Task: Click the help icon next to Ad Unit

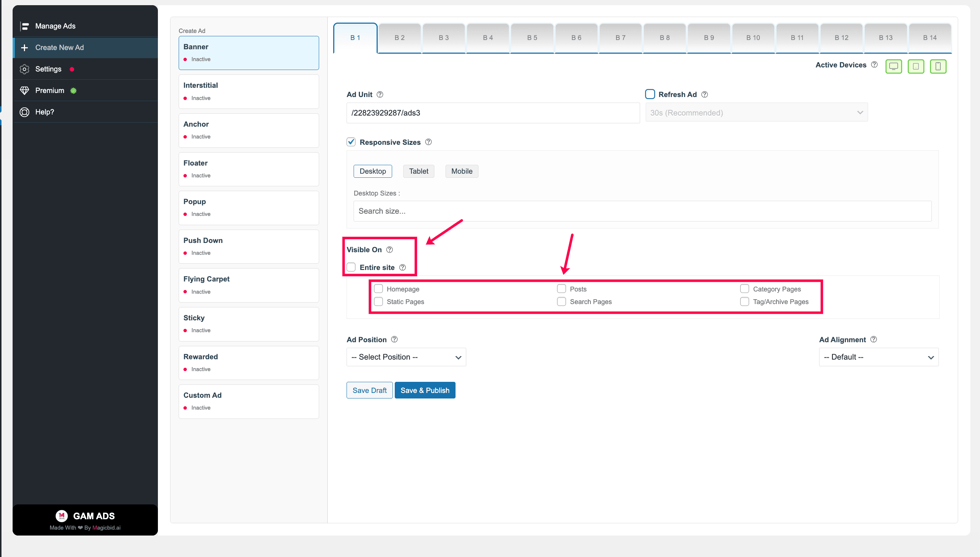Action: [380, 94]
